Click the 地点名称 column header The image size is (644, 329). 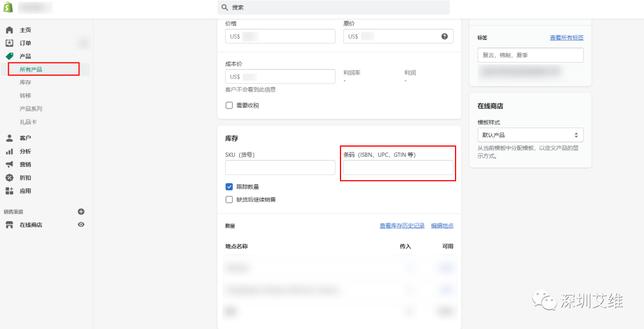(x=237, y=246)
